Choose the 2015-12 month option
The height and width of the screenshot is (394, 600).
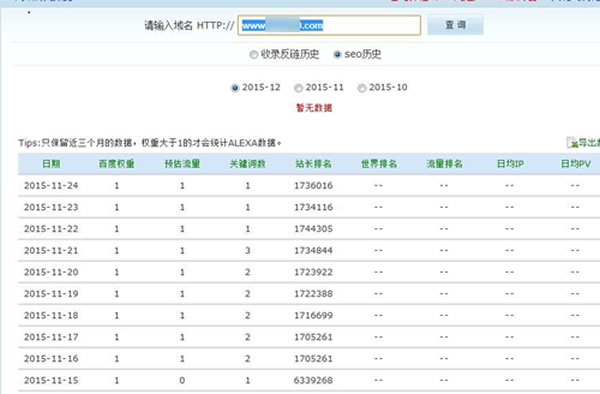235,88
